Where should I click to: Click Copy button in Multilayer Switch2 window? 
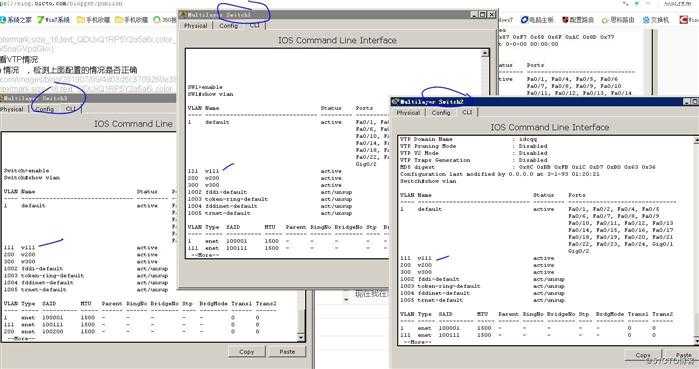point(643,355)
